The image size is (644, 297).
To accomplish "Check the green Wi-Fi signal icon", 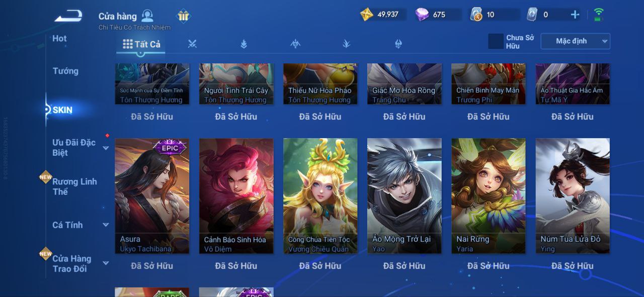I will click(599, 15).
